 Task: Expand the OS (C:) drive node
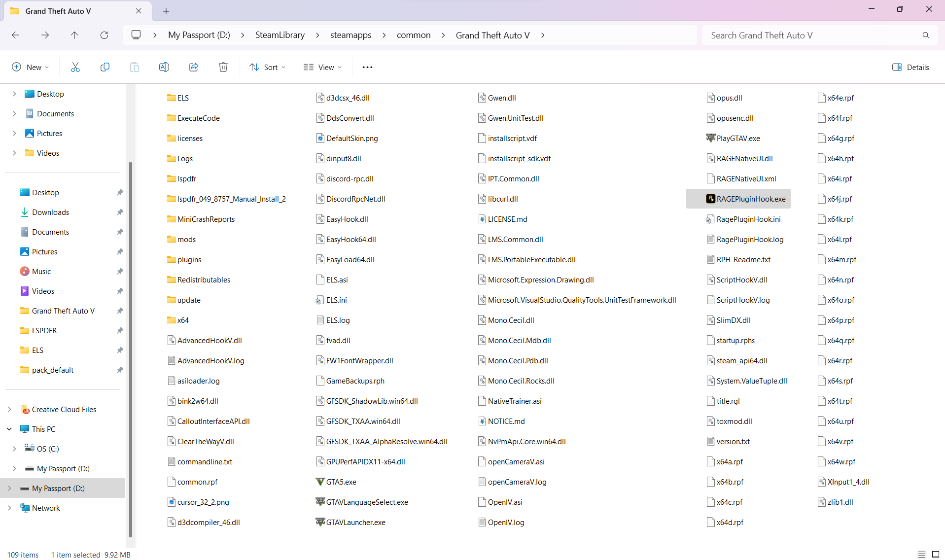14,449
